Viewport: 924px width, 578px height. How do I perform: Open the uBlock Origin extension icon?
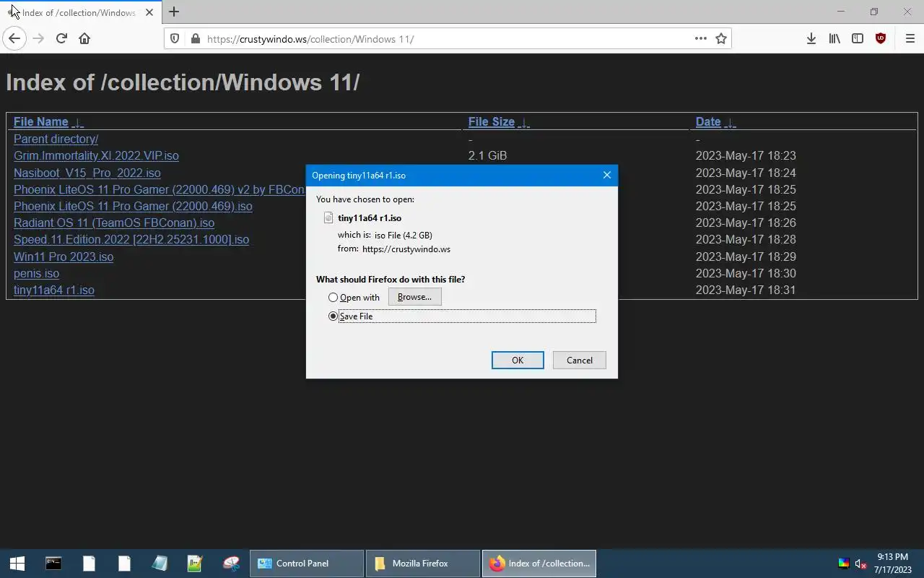tap(881, 39)
